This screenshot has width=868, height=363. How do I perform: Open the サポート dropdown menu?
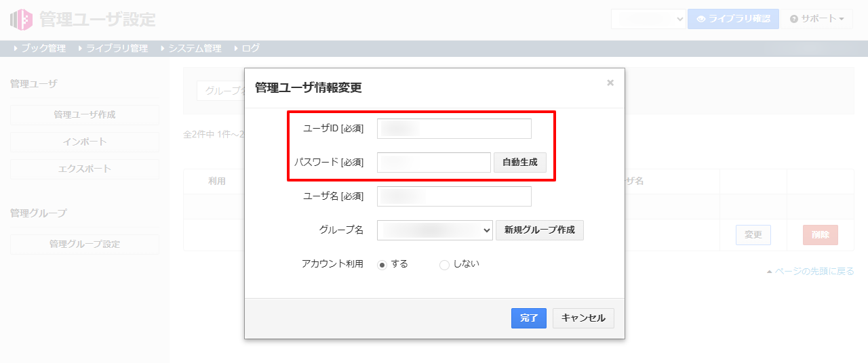click(x=816, y=19)
